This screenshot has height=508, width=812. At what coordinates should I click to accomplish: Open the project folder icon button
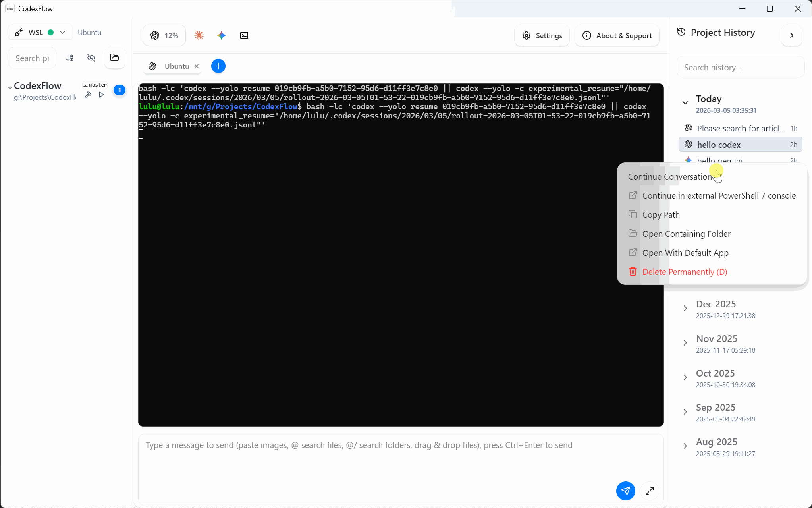[115, 58]
